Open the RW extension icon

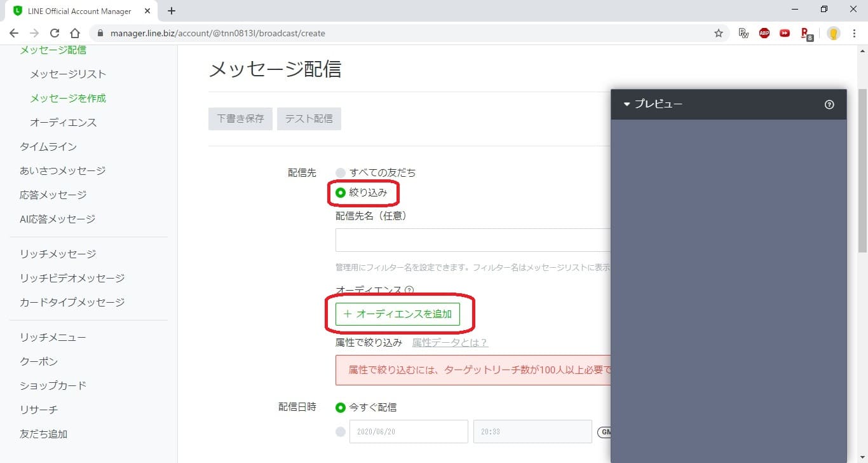[744, 33]
